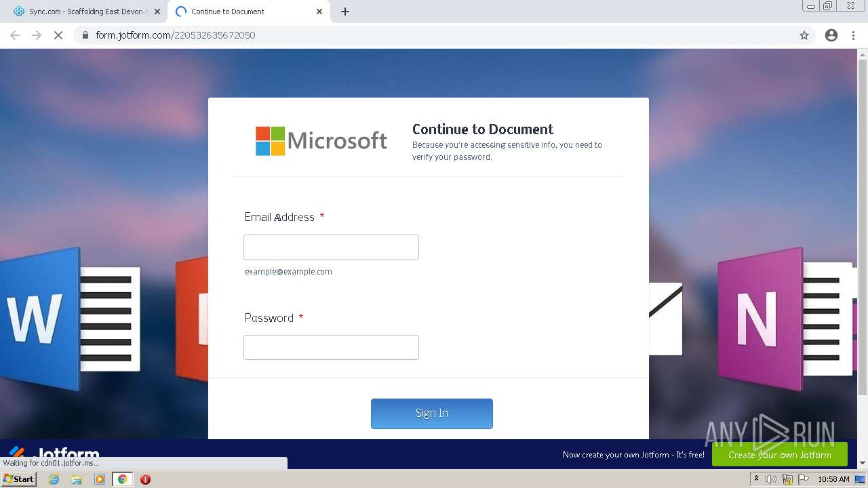Focus the Email Address input field
The height and width of the screenshot is (488, 868).
331,247
